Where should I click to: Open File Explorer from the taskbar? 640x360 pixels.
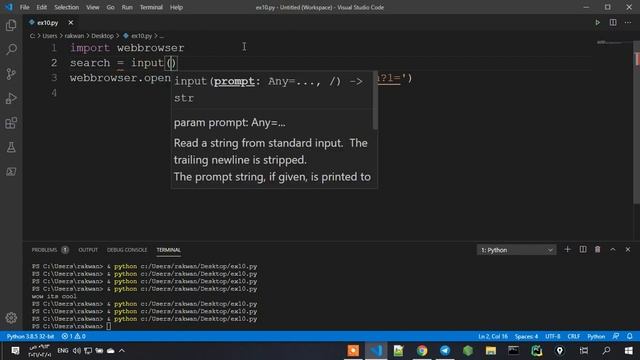click(x=491, y=351)
